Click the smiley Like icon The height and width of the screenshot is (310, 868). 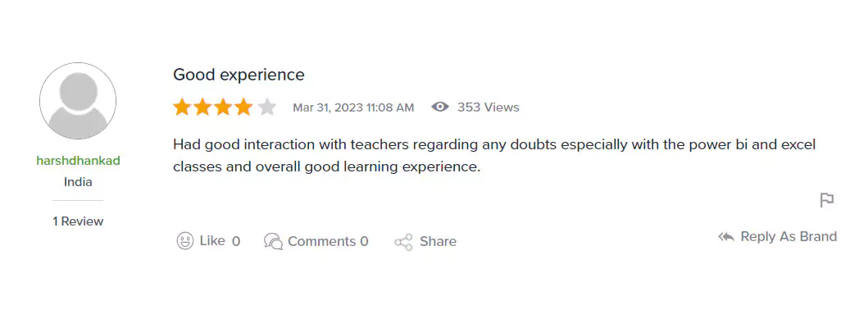(x=185, y=241)
